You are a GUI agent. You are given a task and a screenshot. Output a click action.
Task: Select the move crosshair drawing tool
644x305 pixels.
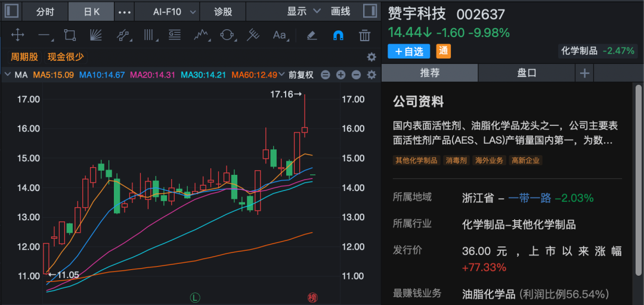(17, 35)
